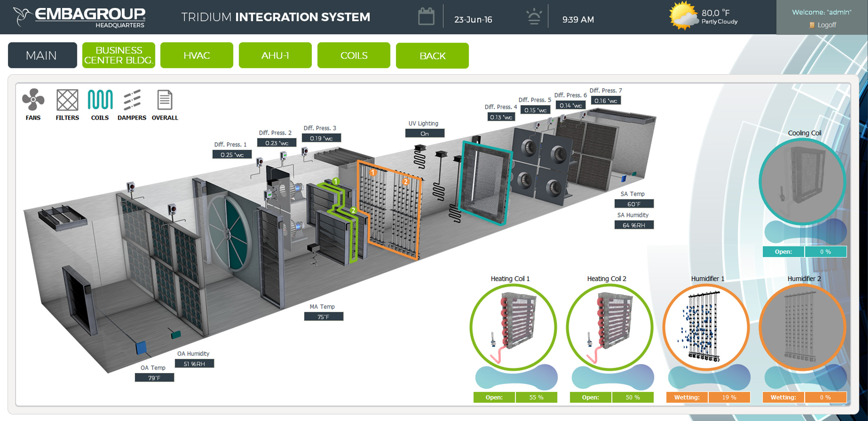Click green heating coil marker 1 in diagram
This screenshot has width=868, height=421.
pos(335,181)
